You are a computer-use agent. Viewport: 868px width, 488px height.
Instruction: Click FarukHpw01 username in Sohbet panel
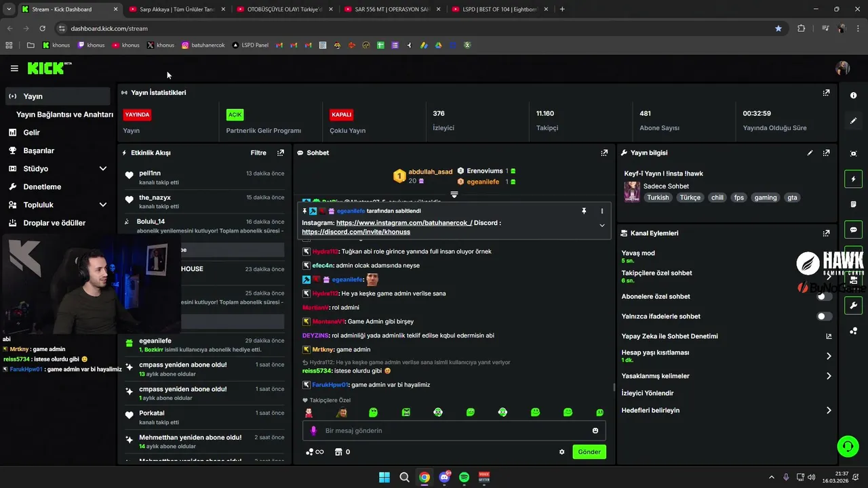click(330, 385)
